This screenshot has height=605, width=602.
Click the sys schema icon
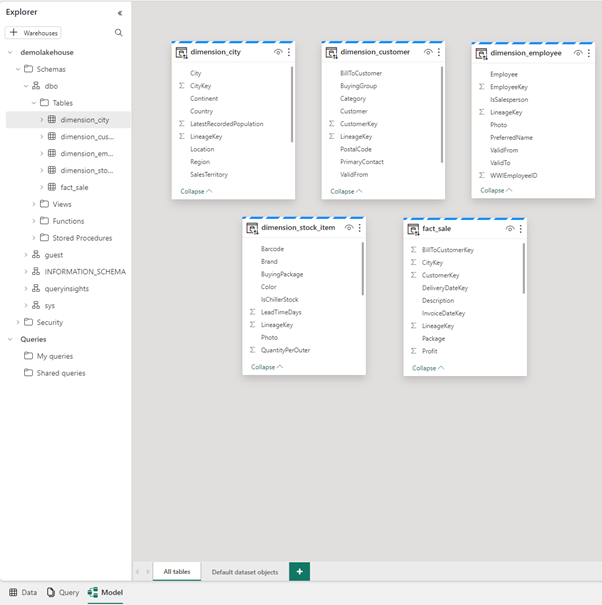pos(36,305)
